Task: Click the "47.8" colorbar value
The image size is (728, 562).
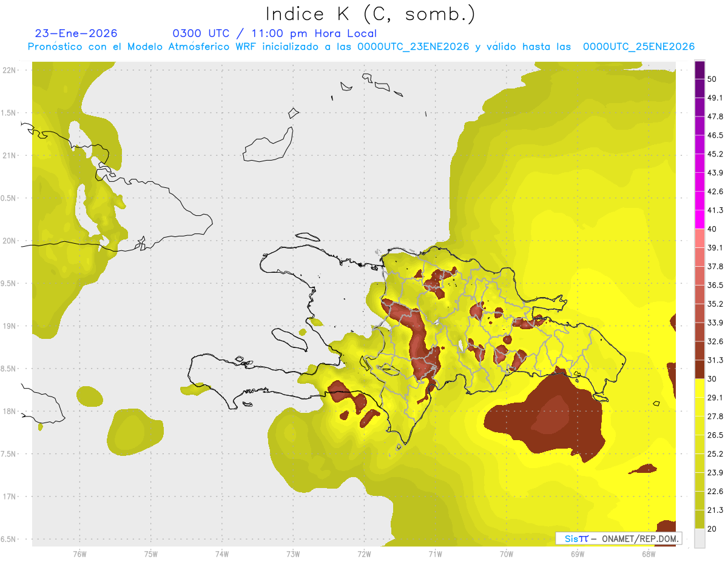Action: click(x=715, y=116)
